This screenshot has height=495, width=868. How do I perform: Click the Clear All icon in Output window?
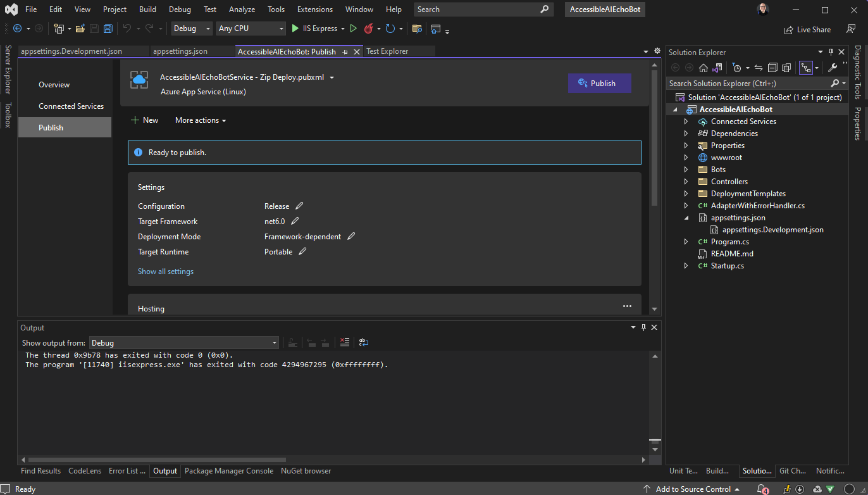[345, 342]
